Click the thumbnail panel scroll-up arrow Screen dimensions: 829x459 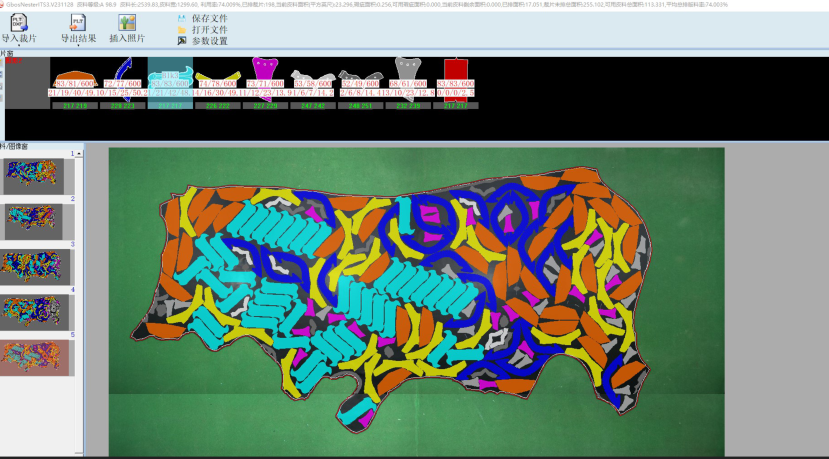[x=78, y=154]
